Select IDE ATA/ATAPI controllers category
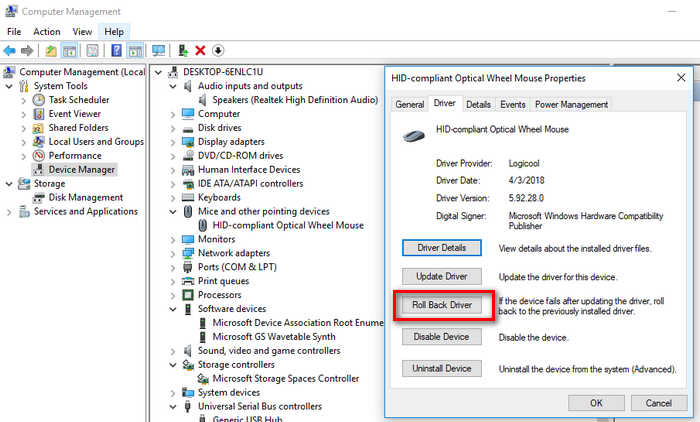Screen dimensions: 700x422 point(250,184)
